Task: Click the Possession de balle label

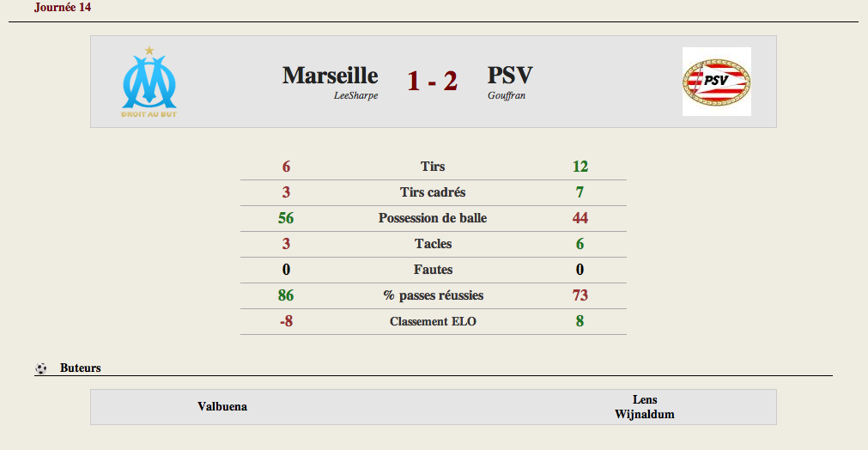Action: click(433, 218)
